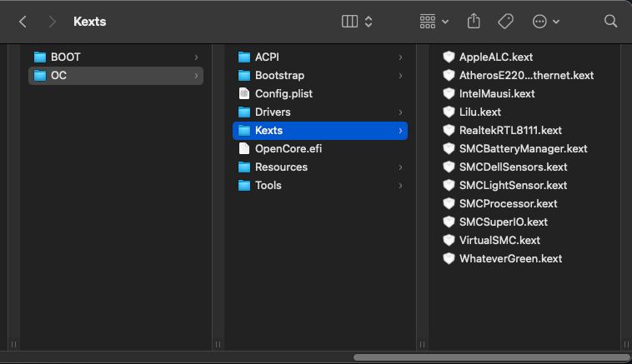Viewport: 632px width, 364px height.
Task: Select Lilu.kext
Action: tap(479, 112)
